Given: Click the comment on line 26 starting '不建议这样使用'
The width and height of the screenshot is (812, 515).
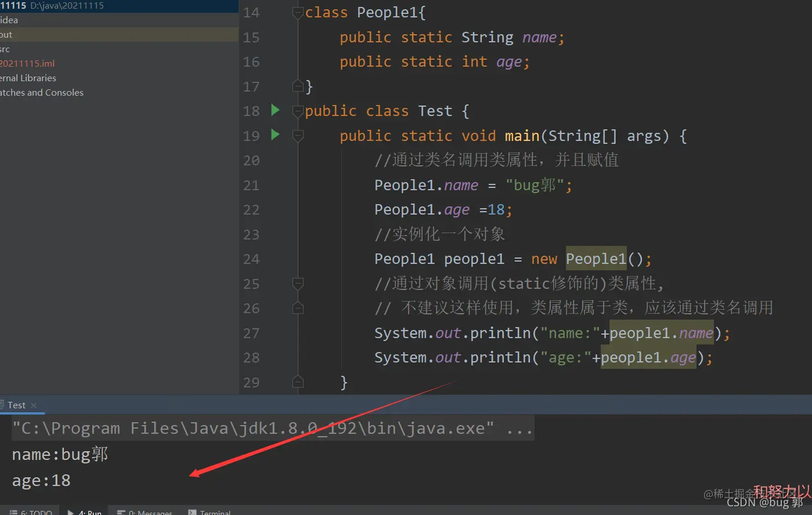Looking at the screenshot, I should (x=573, y=308).
